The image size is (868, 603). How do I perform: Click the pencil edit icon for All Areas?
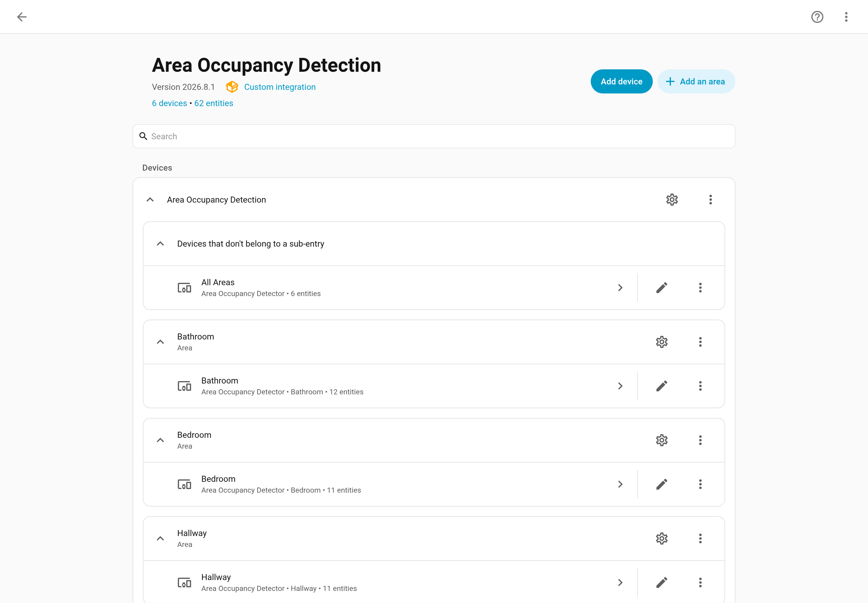click(662, 288)
